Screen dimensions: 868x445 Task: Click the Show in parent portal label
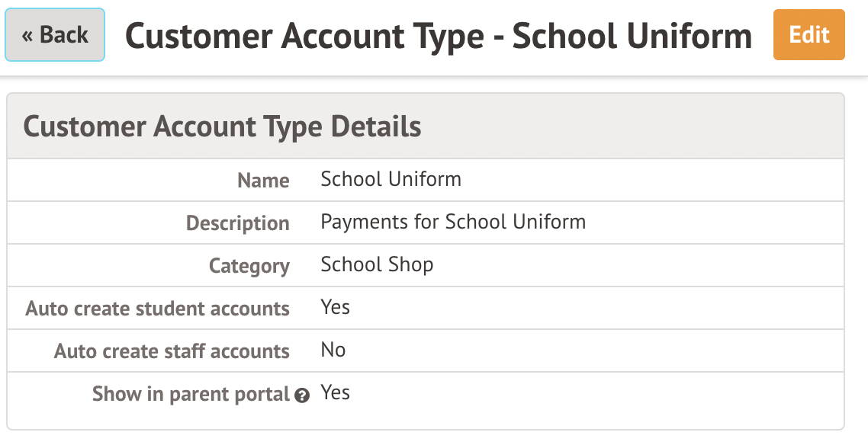point(191,394)
